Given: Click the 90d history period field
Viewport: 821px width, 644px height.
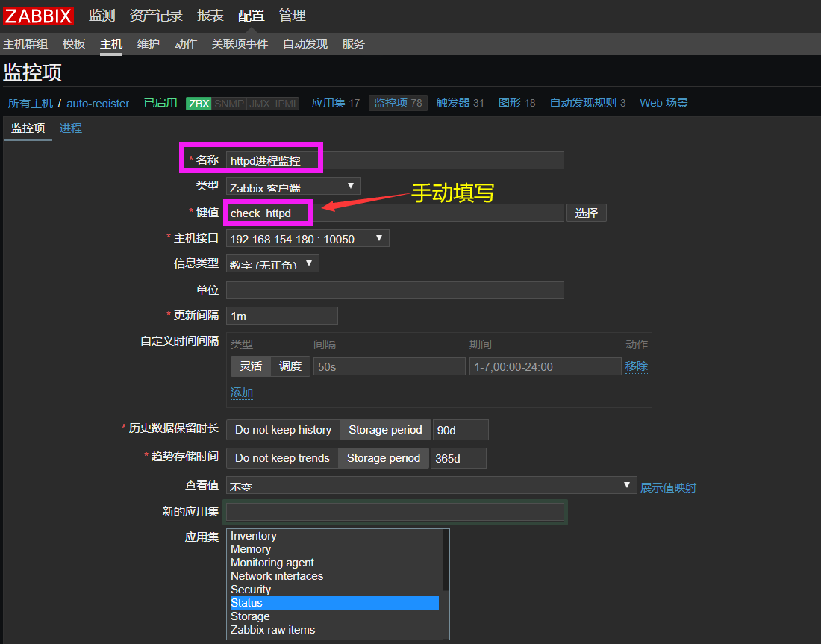Looking at the screenshot, I should pyautogui.click(x=461, y=430).
